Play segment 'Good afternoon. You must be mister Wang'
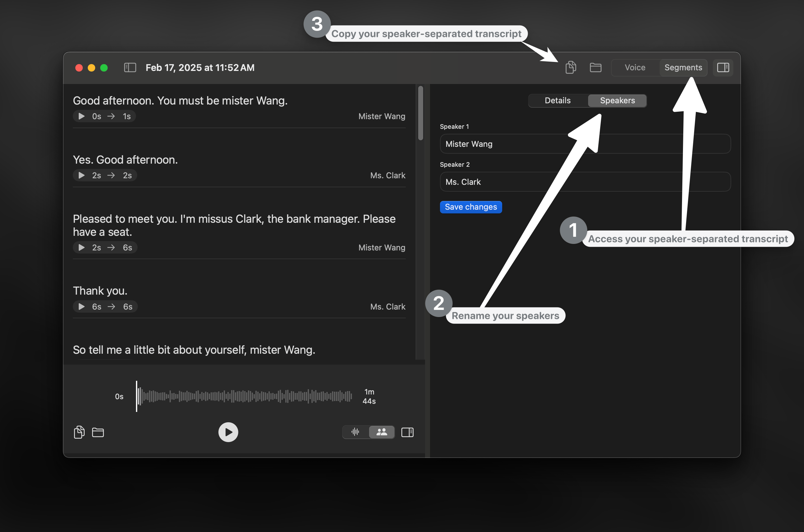The image size is (804, 532). pyautogui.click(x=82, y=116)
